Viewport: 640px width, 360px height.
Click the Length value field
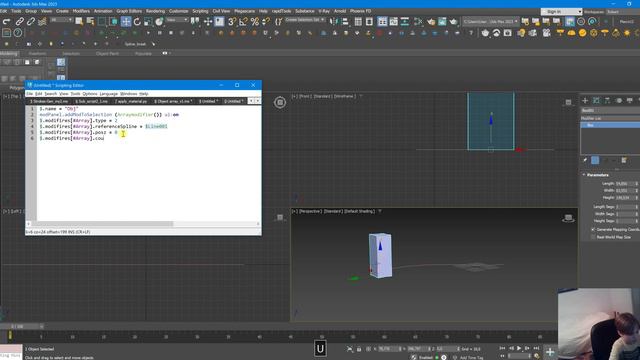tap(625, 184)
